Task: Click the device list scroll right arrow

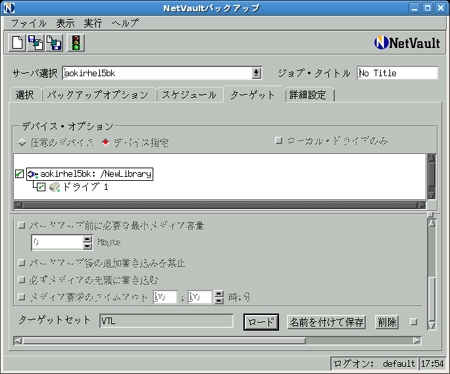Action: [422, 205]
